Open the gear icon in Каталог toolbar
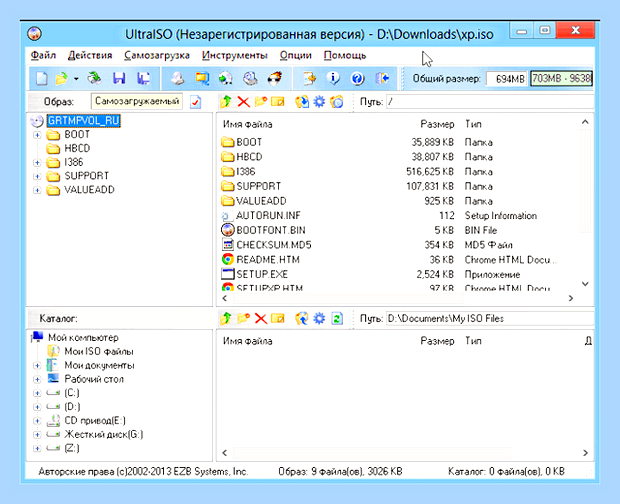 point(319,319)
